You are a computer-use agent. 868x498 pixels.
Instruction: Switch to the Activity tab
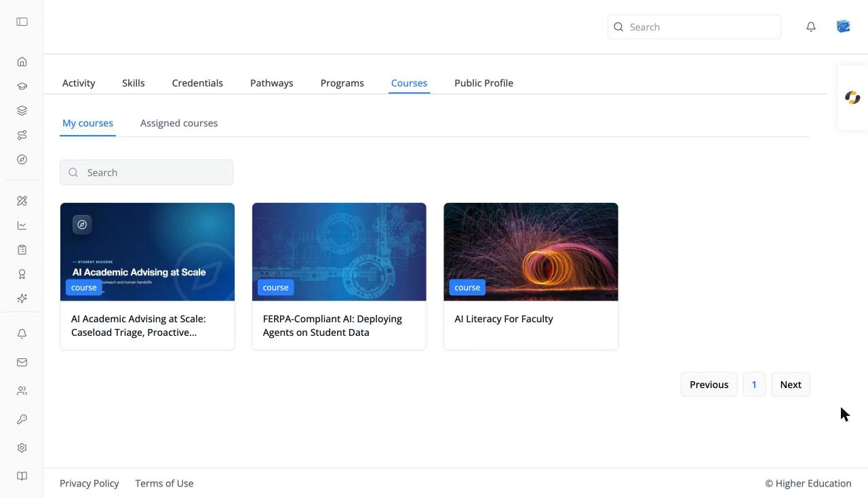[79, 83]
